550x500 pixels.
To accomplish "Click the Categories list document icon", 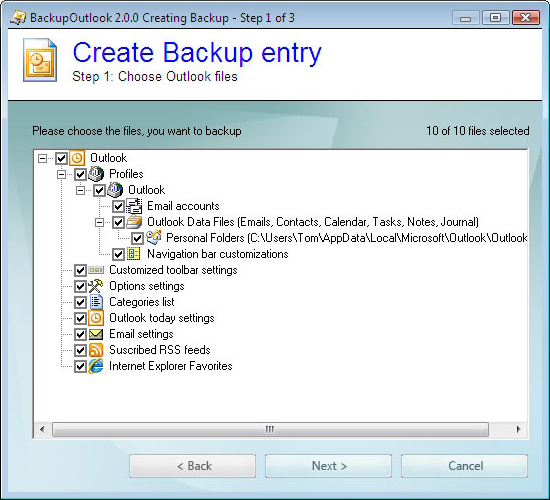I will (96, 302).
